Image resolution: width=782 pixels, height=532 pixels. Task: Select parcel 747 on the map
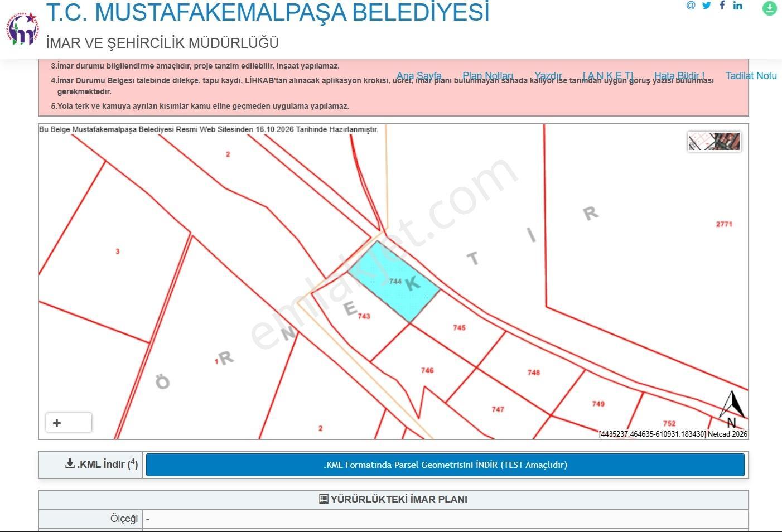tap(498, 409)
